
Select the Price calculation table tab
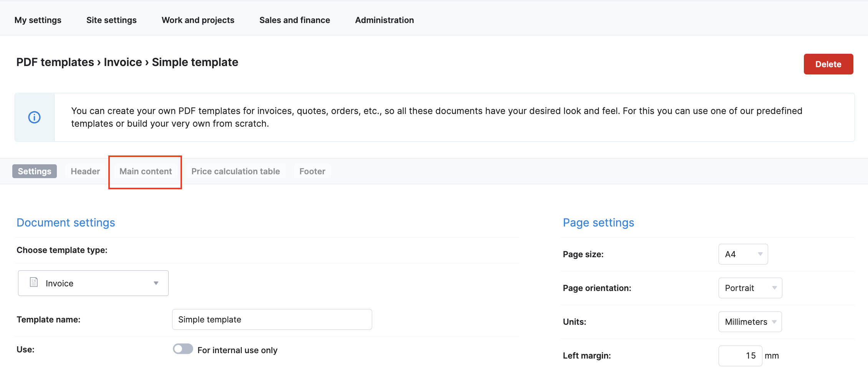coord(235,171)
